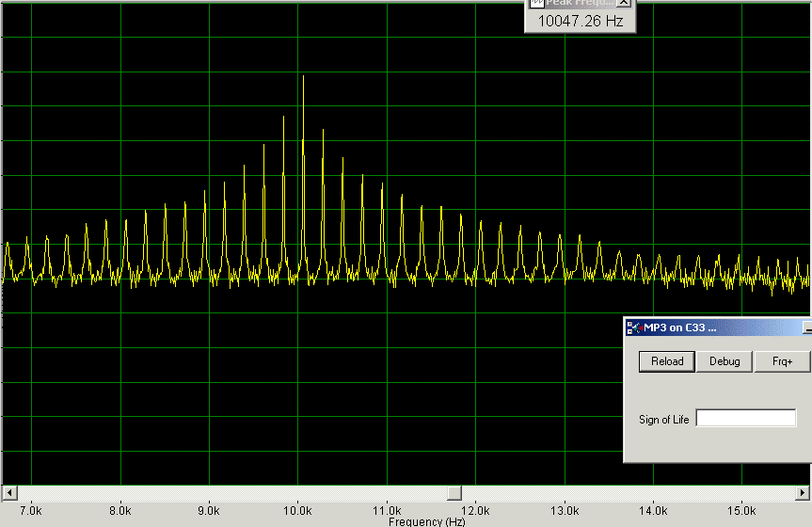Click the MP3 on C33 window icon

[x=634, y=327]
